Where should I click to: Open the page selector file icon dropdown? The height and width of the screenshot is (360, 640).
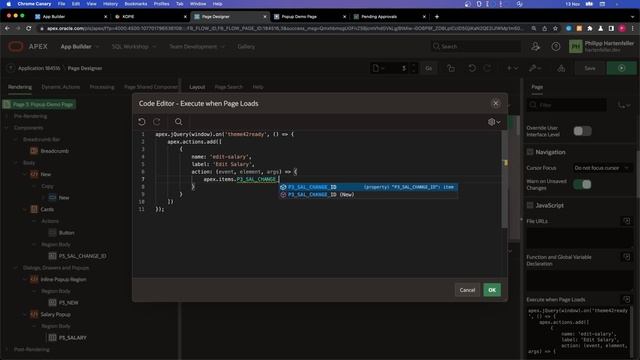378,68
